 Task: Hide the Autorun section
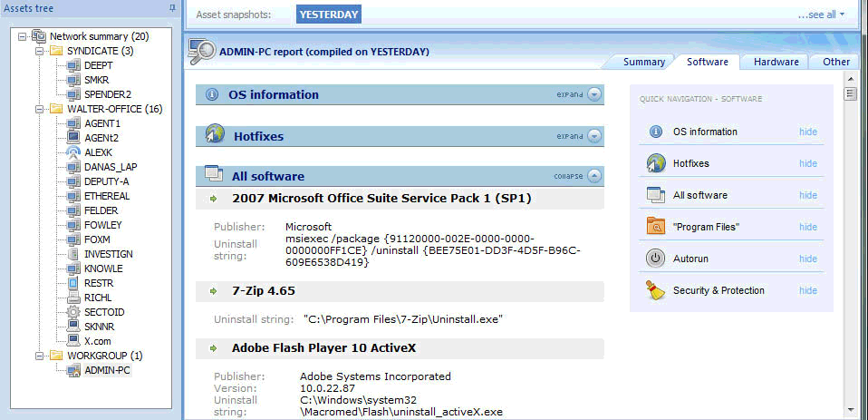coord(807,259)
